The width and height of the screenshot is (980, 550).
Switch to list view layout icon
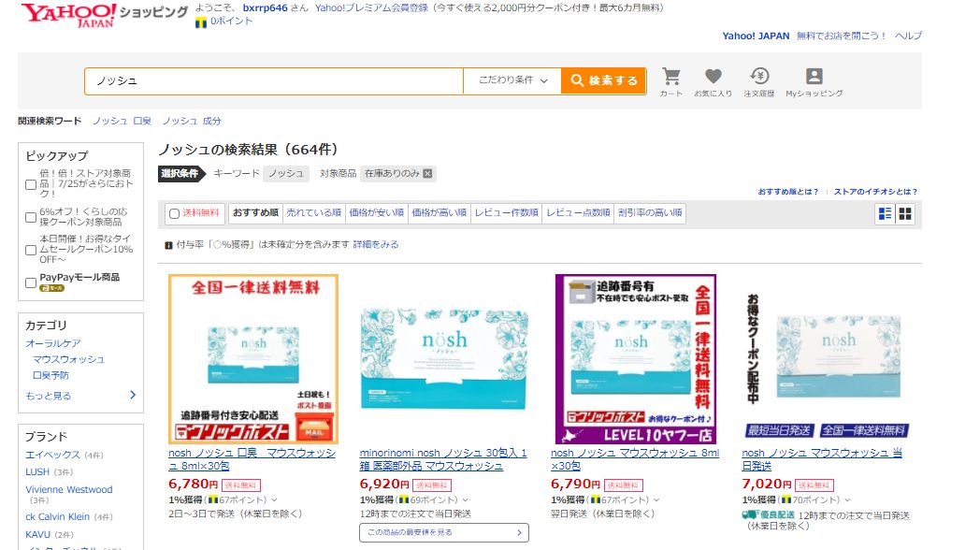pos(885,214)
